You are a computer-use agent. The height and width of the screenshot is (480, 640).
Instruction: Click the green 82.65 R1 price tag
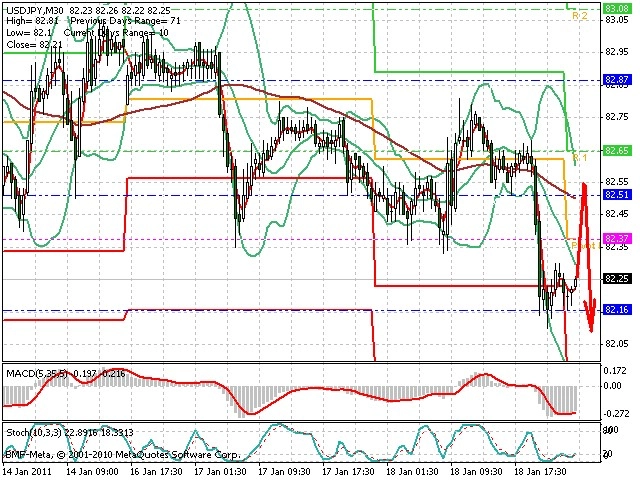click(617, 151)
